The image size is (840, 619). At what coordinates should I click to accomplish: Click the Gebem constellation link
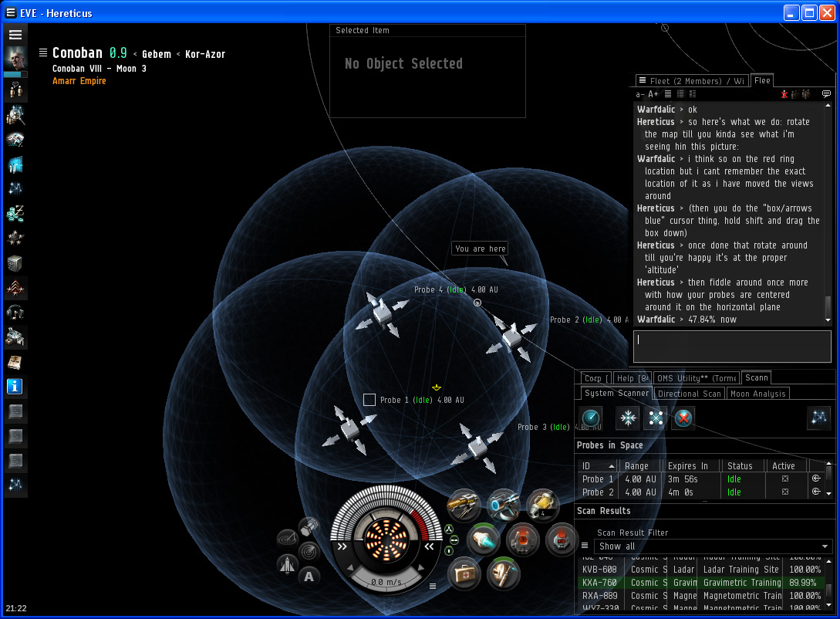coord(157,54)
